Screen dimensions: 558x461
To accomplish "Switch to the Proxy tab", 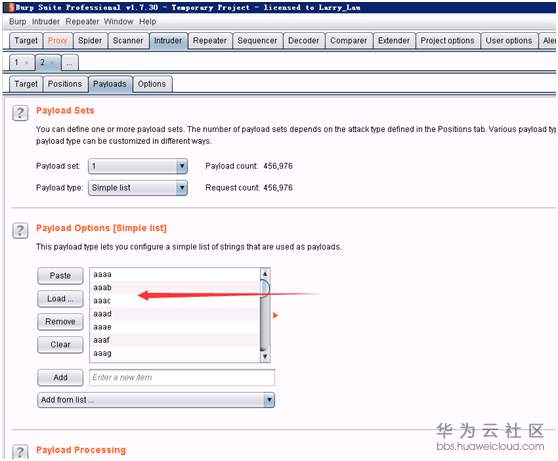I will coord(58,41).
